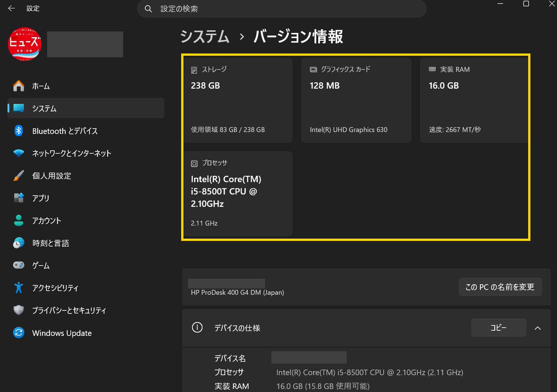Click the 実装 RAM memory icon

pos(433,70)
